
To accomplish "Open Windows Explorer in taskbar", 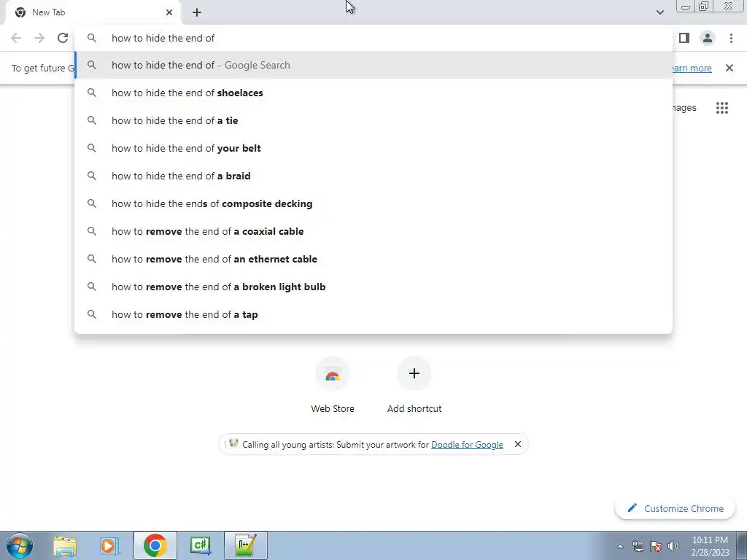I will (x=65, y=545).
